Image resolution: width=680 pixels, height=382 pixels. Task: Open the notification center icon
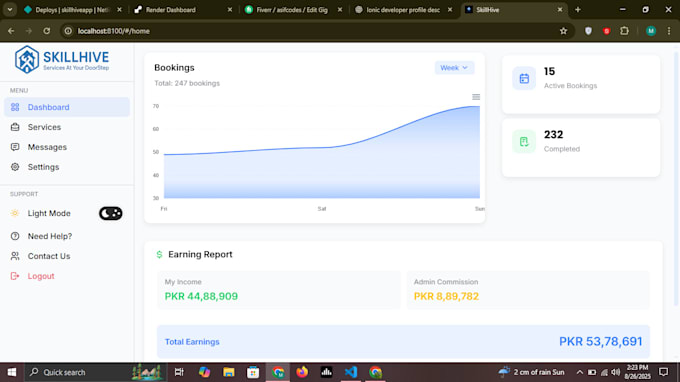[664, 372]
